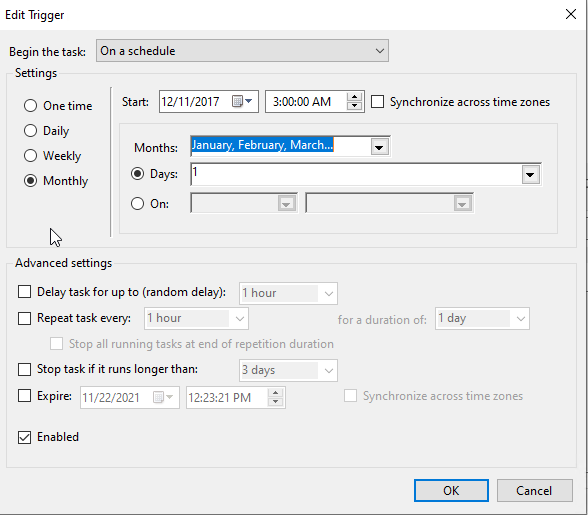Select the On radio button

(137, 204)
